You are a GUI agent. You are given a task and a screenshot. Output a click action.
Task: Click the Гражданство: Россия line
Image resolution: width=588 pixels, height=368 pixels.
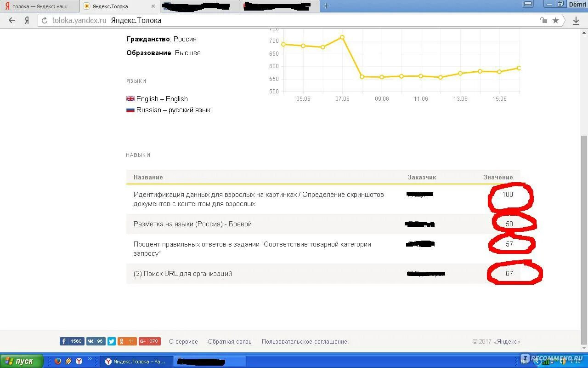tap(161, 39)
